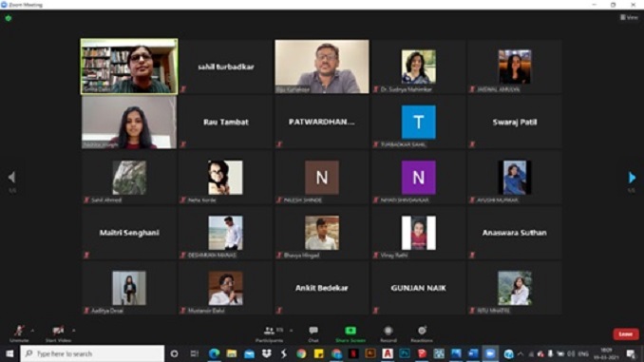Click the red Leave button
The height and width of the screenshot is (362, 644).
(626, 334)
